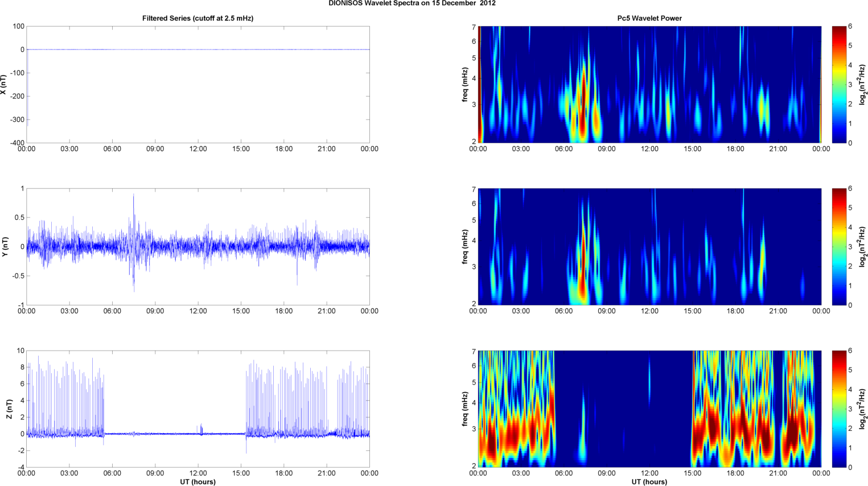Image resolution: width=868 pixels, height=486 pixels.
Task: Click the middle wavelet power colorbar
Action: coord(839,246)
